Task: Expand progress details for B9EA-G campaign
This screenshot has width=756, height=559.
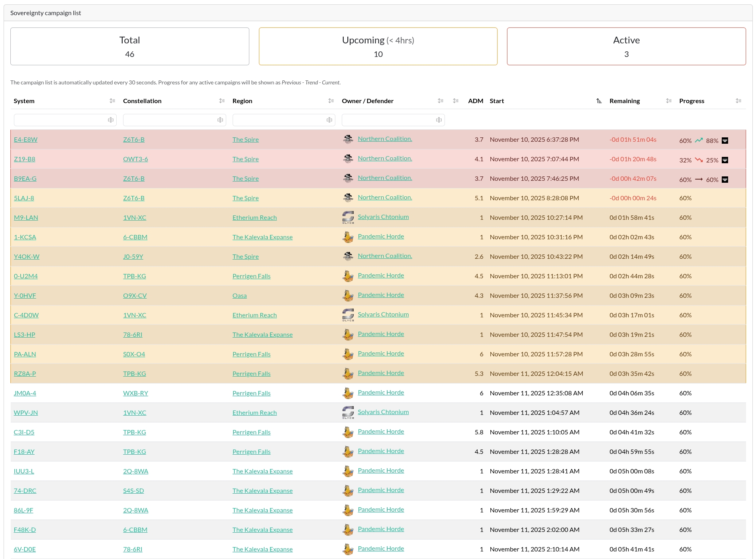Action: point(725,180)
